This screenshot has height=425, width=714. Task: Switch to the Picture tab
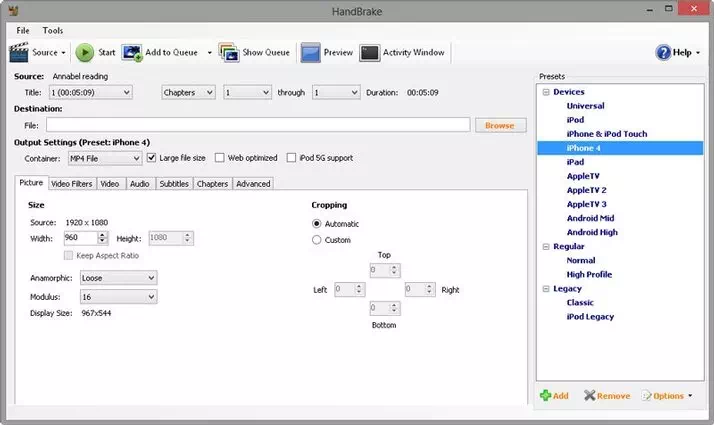31,183
